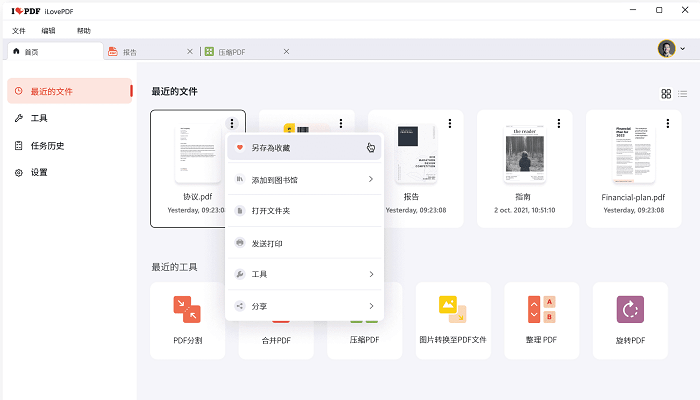Switch to grid view layout
Viewport: 700px width, 400px height.
tap(666, 93)
